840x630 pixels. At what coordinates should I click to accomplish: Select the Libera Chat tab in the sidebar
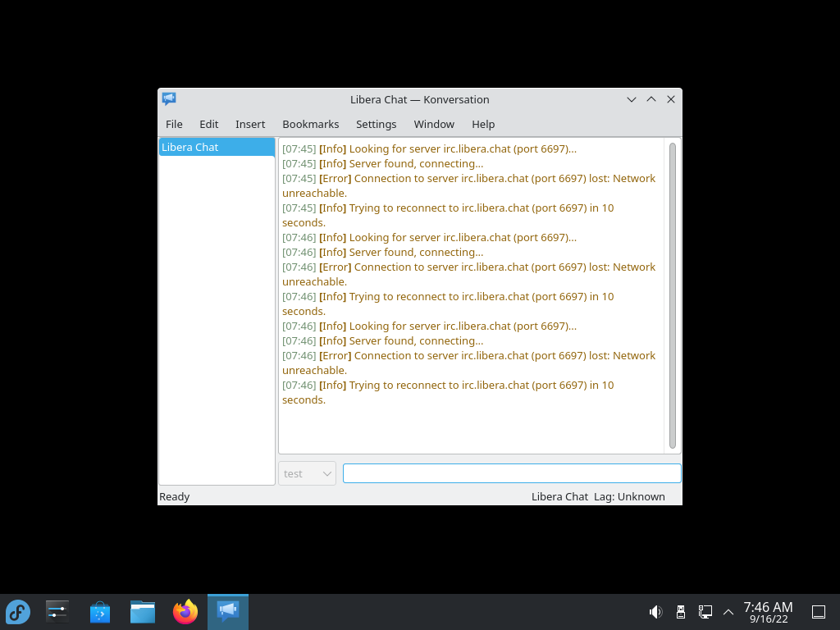coord(217,148)
